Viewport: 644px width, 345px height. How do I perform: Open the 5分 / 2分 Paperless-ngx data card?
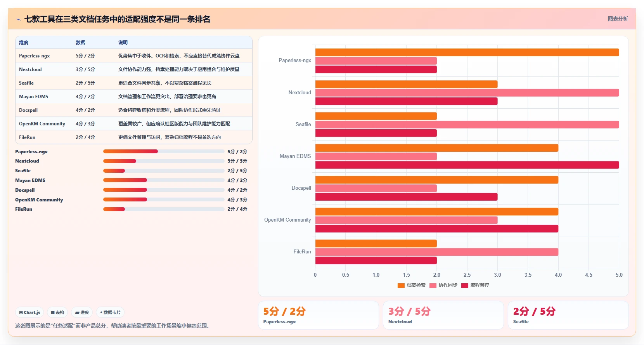pos(319,315)
